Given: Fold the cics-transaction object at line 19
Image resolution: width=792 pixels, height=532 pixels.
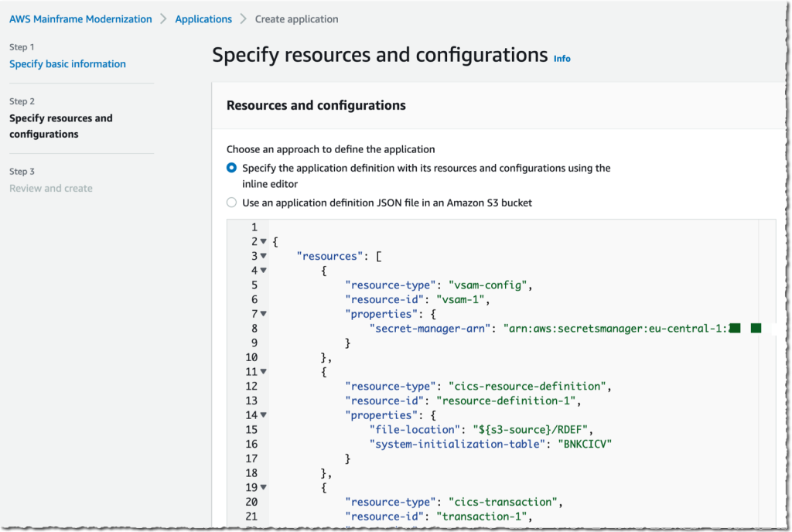Looking at the screenshot, I should (x=261, y=487).
